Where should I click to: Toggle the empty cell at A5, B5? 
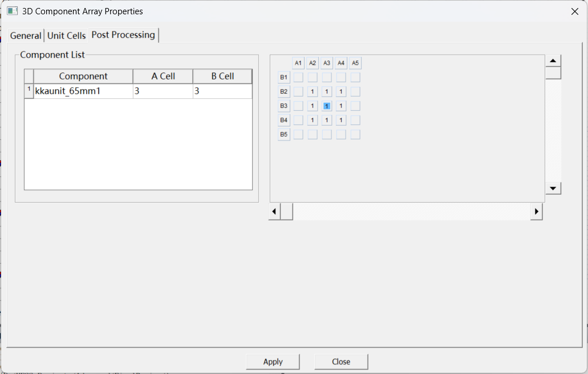[355, 134]
